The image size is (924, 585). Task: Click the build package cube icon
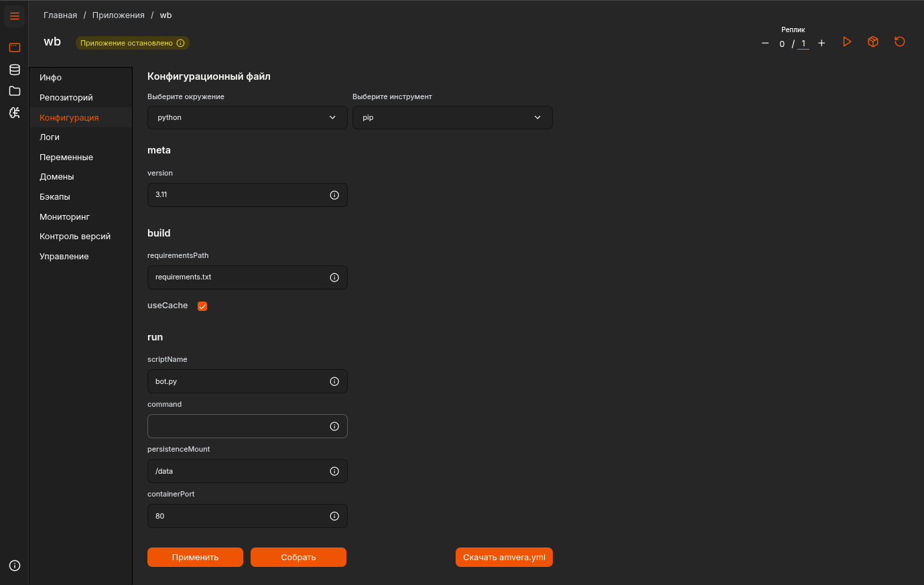pyautogui.click(x=873, y=42)
